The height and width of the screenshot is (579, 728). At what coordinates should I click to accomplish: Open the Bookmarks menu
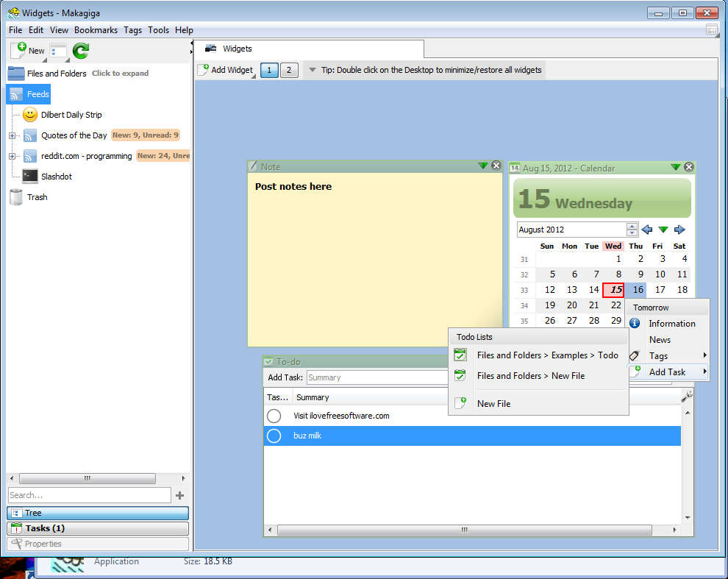96,30
